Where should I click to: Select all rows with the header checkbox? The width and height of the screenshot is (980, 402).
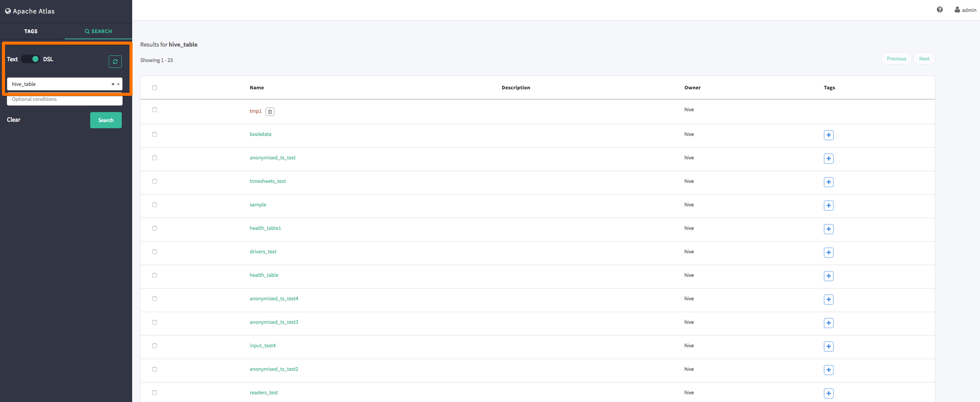click(x=155, y=87)
